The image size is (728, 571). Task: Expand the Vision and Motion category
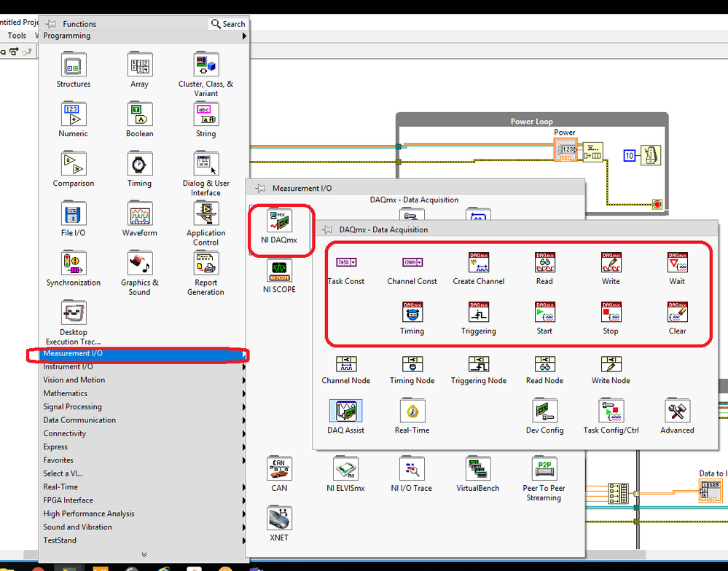(x=144, y=380)
